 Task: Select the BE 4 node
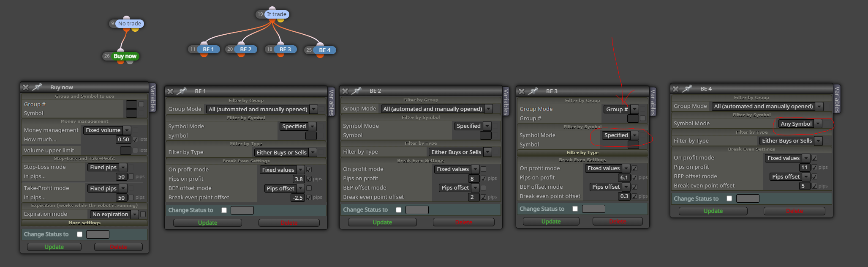(x=325, y=50)
